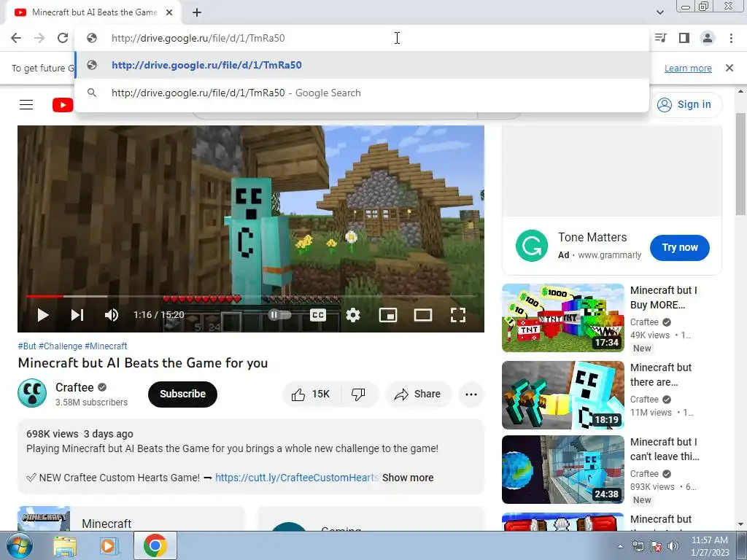Screen dimensions: 747x560
Task: Open the cutt.ly/CrafteeCustomHearts link
Action: 297,478
